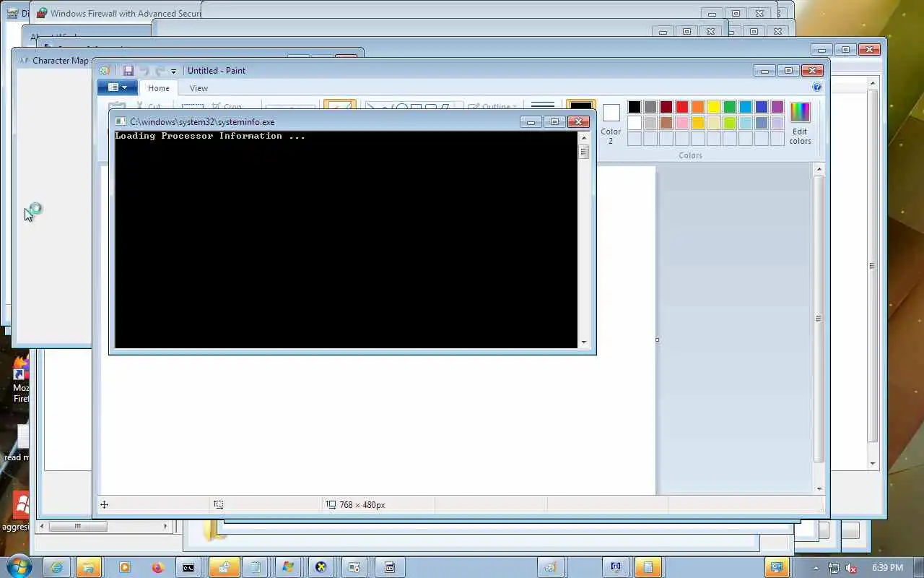The height and width of the screenshot is (578, 924).
Task: Click the systeminfo console scroll thumb
Action: click(x=584, y=152)
